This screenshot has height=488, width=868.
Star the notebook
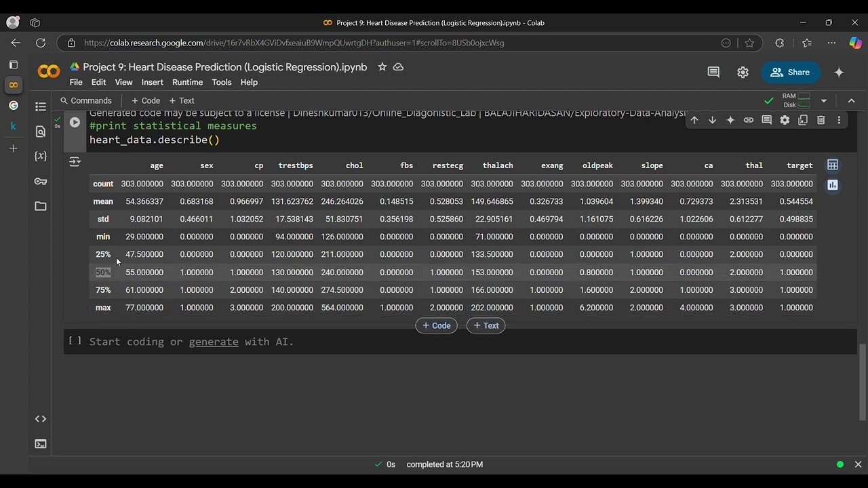382,67
